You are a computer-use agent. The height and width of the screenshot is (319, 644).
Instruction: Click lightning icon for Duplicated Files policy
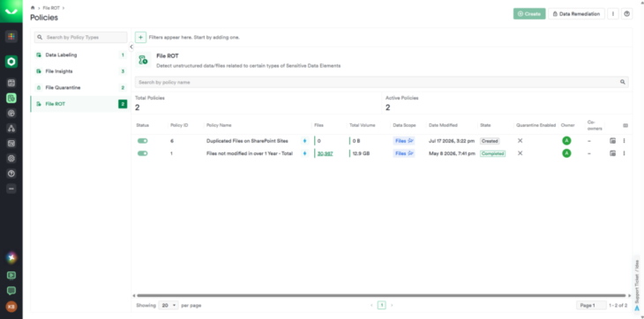coord(304,141)
